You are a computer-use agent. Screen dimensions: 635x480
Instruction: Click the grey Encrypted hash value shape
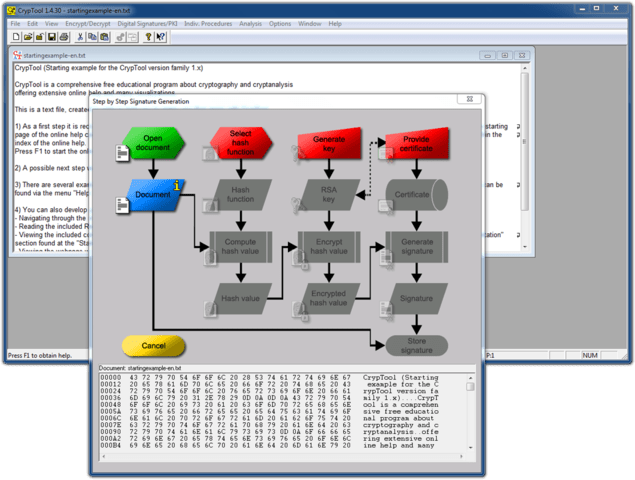(x=329, y=299)
